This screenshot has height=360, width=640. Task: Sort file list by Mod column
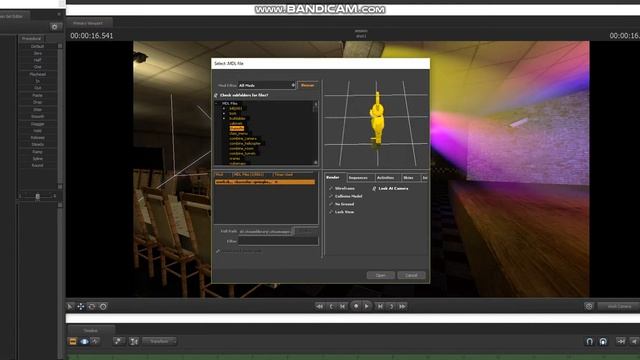coord(219,175)
